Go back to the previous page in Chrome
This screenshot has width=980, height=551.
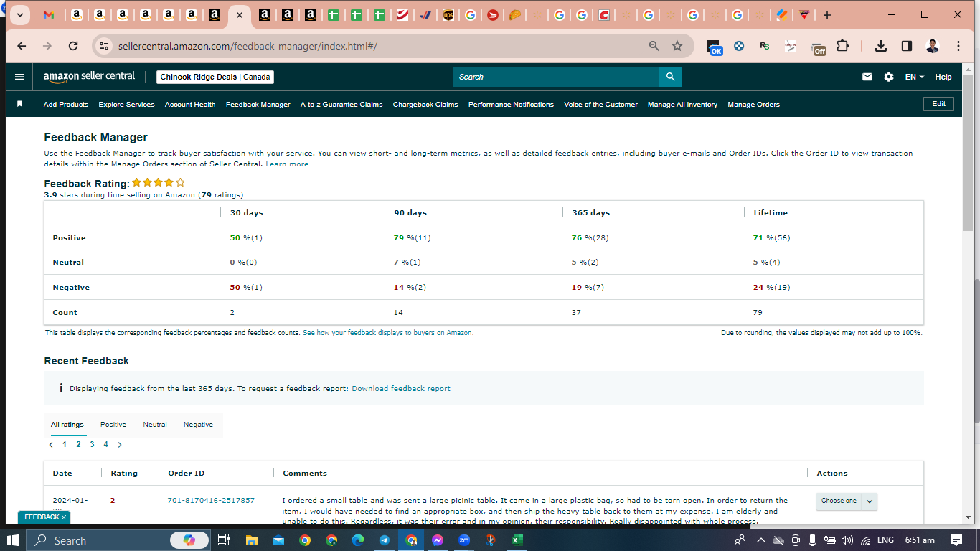22,46
